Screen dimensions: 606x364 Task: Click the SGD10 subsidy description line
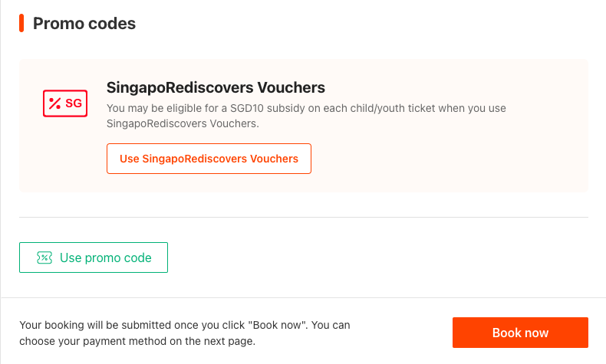point(306,108)
